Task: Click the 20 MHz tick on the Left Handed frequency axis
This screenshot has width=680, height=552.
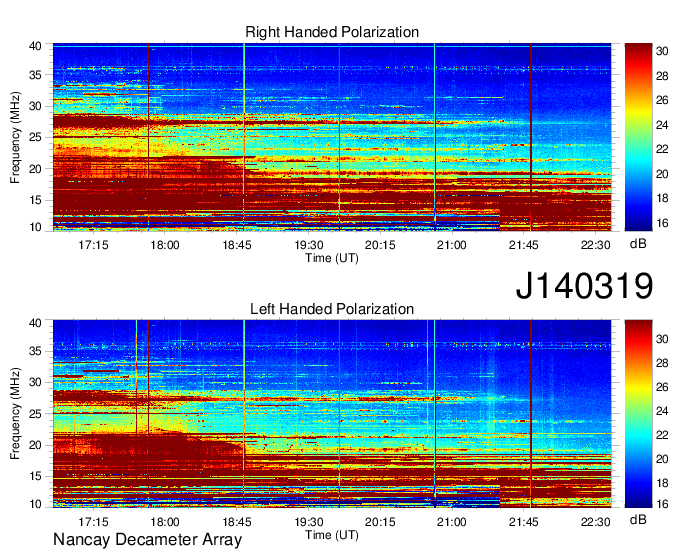Action: pos(35,445)
